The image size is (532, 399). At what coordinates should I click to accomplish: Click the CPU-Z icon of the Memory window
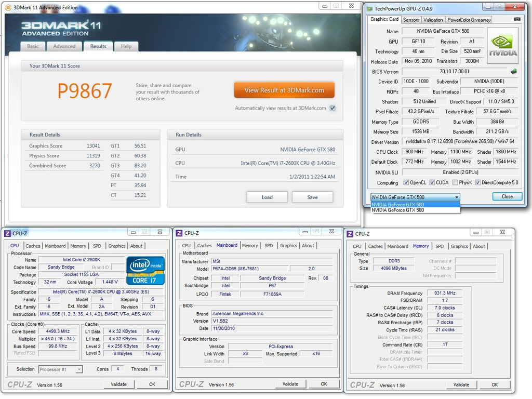[x=350, y=234]
